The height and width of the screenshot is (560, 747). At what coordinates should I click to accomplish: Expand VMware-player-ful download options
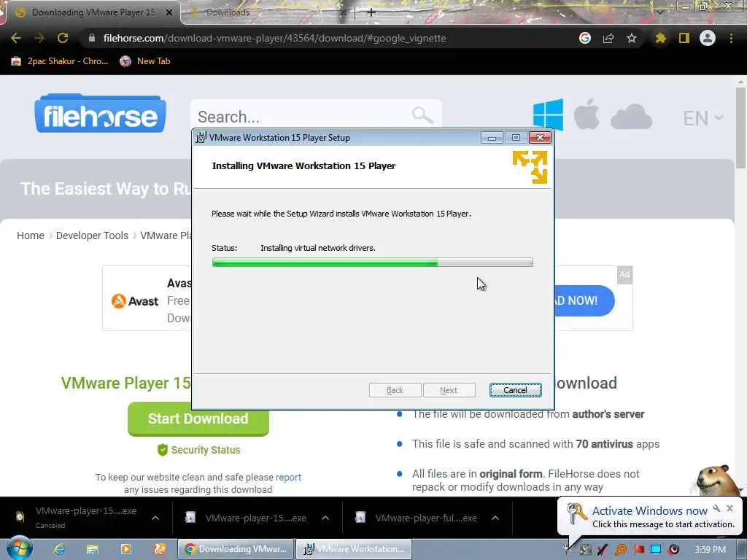coord(495,518)
